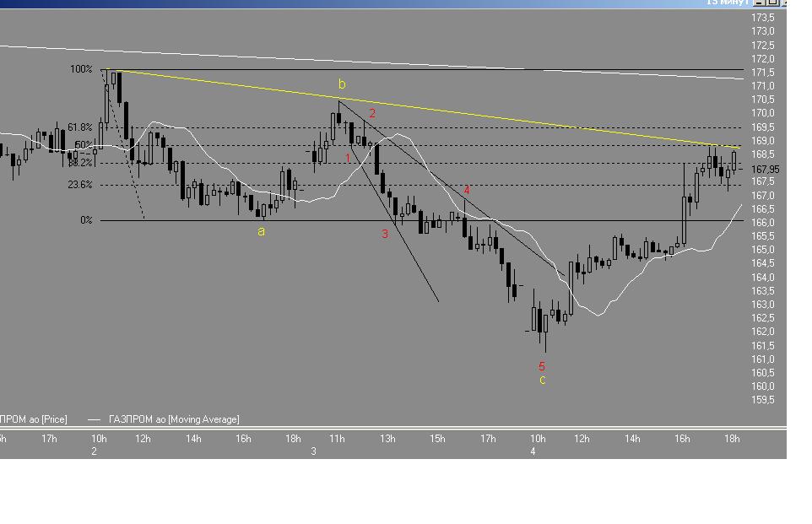Viewport: 812px width, 524px height.
Task: Click the 168,5 price axis value
Action: click(763, 154)
